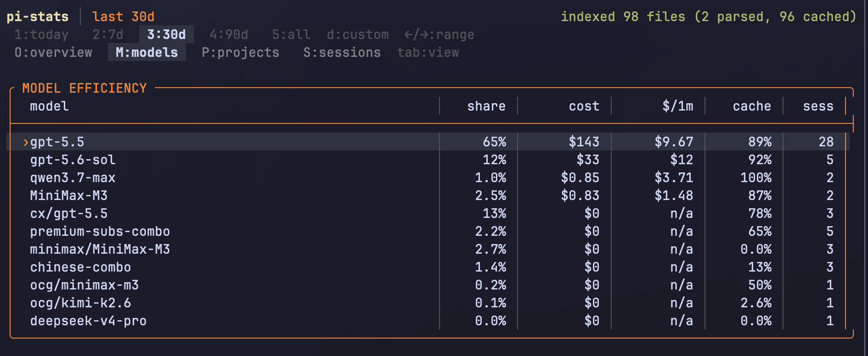Select the premium-subs-combo row
Image resolution: width=868 pixels, height=356 pixels.
[428, 231]
